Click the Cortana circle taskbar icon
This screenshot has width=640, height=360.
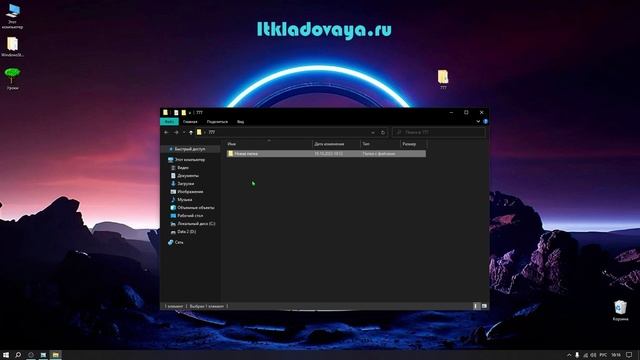[x=31, y=355]
